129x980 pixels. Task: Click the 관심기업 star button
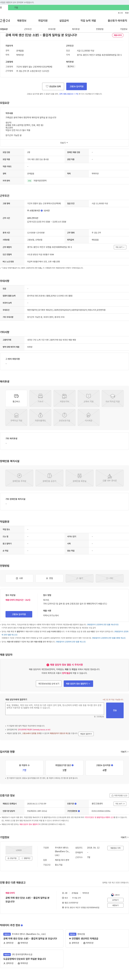pos(12,858)
